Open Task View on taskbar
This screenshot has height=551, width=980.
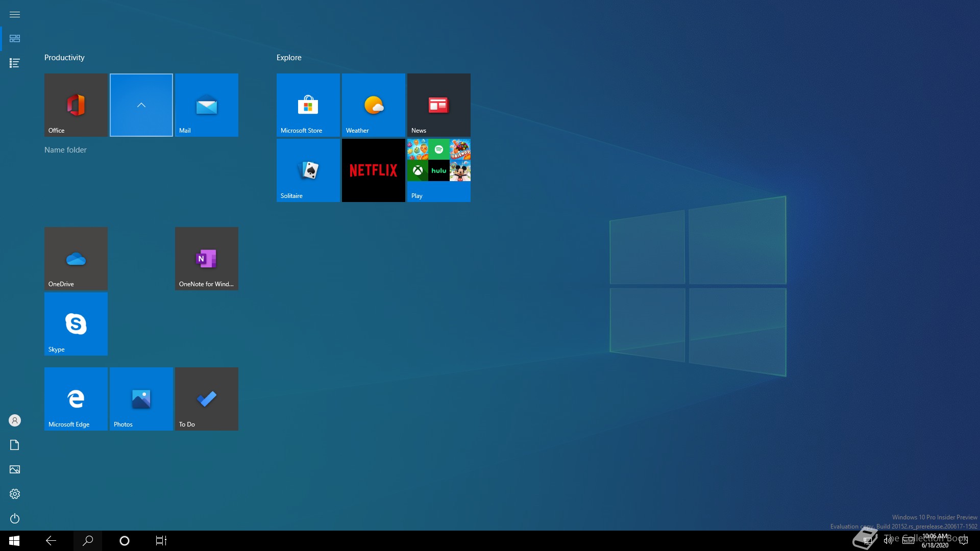coord(161,541)
